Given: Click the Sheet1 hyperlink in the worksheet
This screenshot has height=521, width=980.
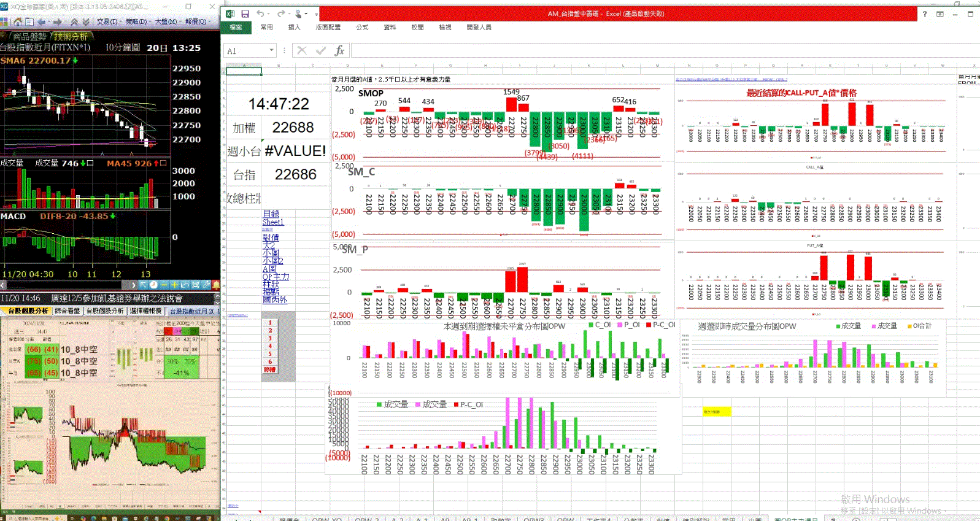Looking at the screenshot, I should 273,222.
